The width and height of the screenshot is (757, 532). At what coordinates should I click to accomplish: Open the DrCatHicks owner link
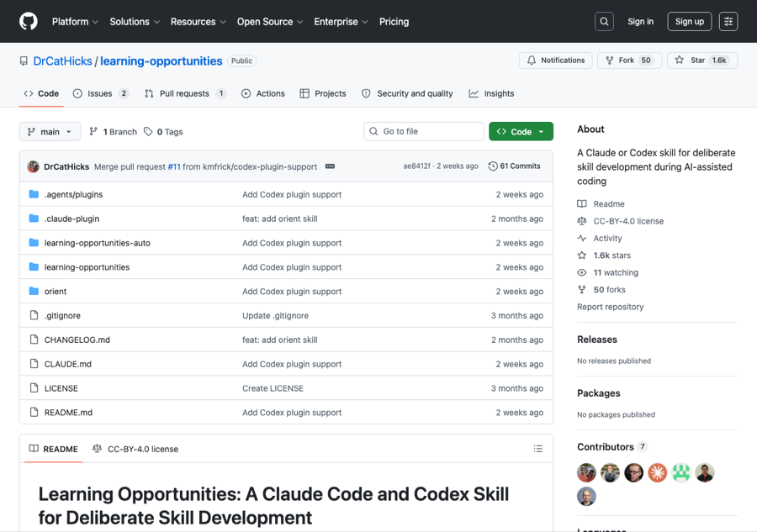62,61
